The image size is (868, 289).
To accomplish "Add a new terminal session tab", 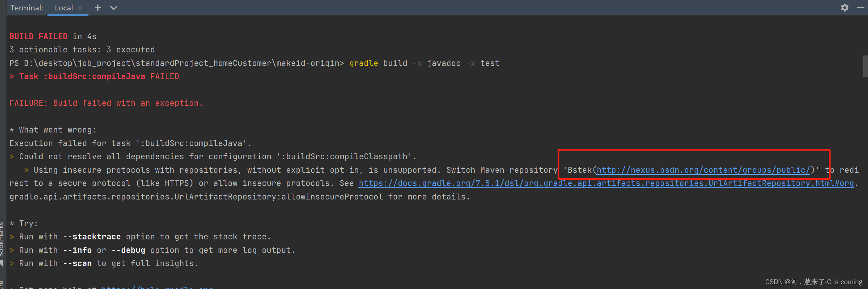I will point(98,8).
